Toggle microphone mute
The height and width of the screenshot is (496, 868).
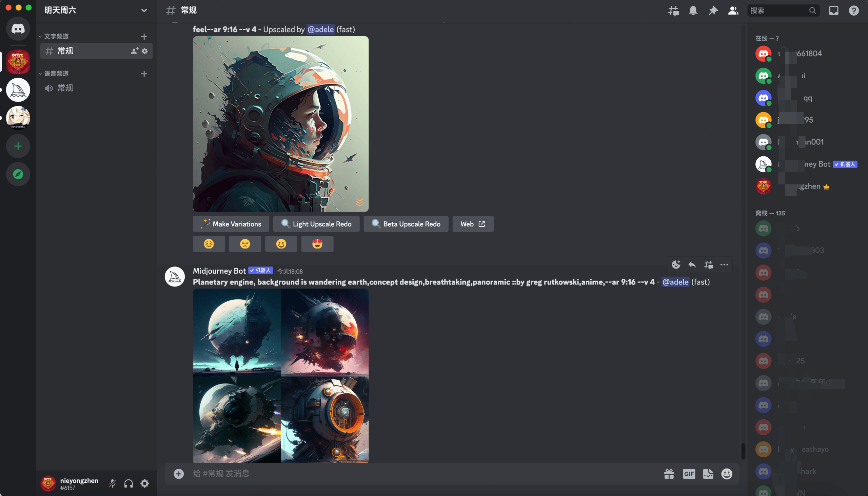(113, 483)
